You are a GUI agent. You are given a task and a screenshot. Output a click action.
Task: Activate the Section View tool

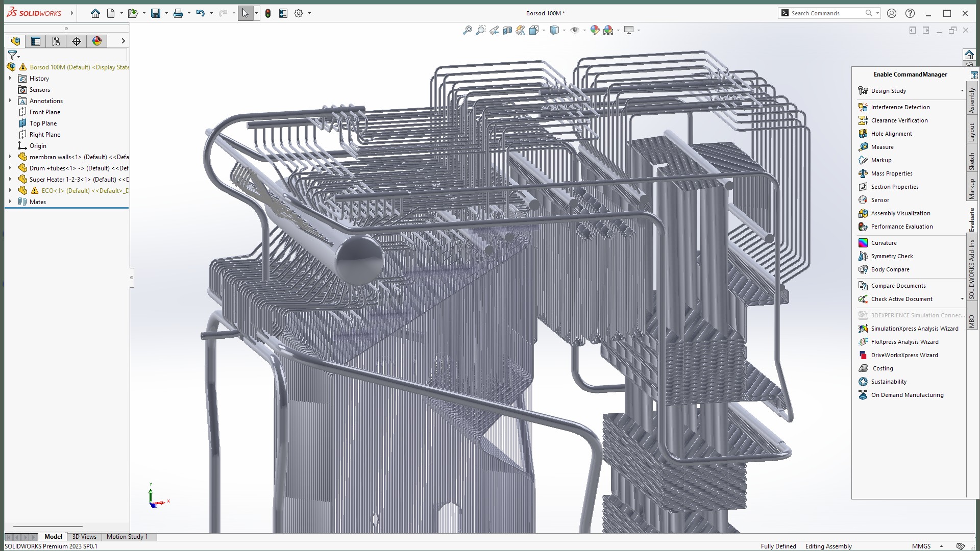507,31
